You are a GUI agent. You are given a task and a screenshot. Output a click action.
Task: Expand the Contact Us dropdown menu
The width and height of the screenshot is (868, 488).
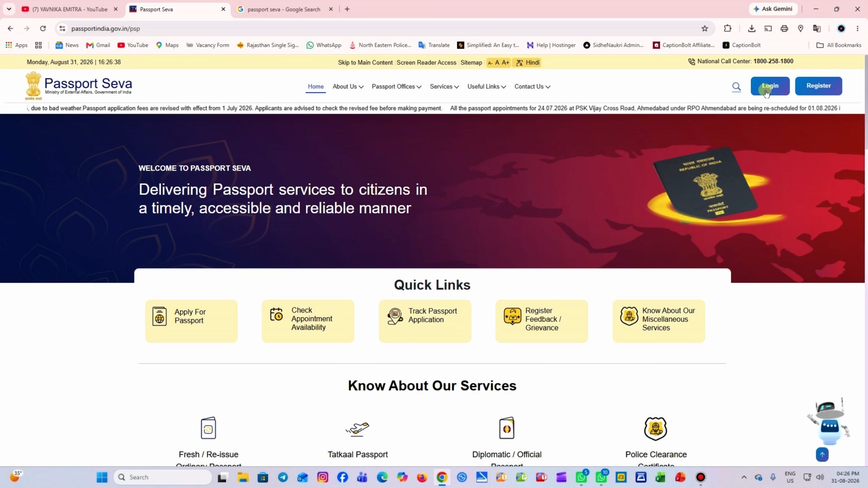533,87
